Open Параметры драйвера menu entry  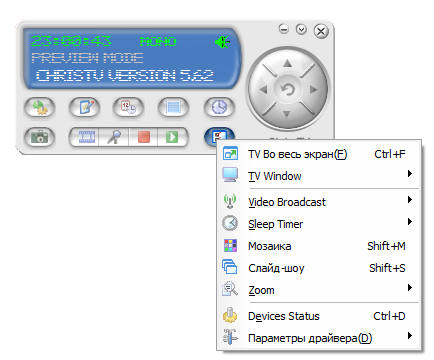tap(319, 338)
